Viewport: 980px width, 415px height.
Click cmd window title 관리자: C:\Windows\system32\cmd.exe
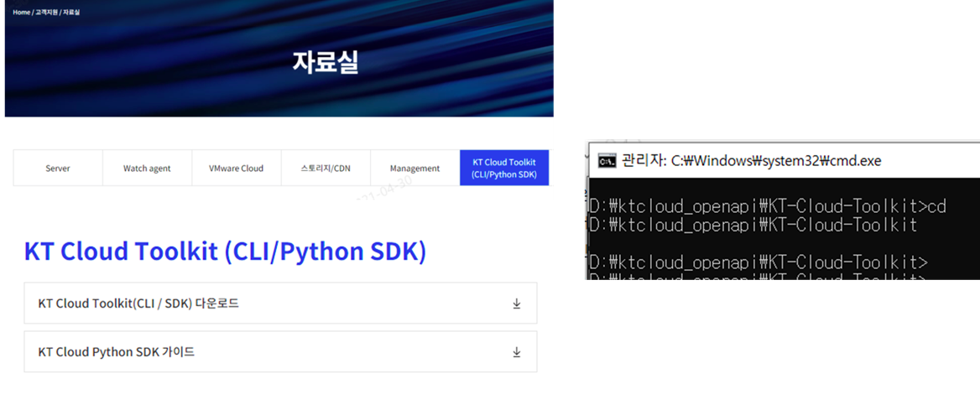point(751,161)
